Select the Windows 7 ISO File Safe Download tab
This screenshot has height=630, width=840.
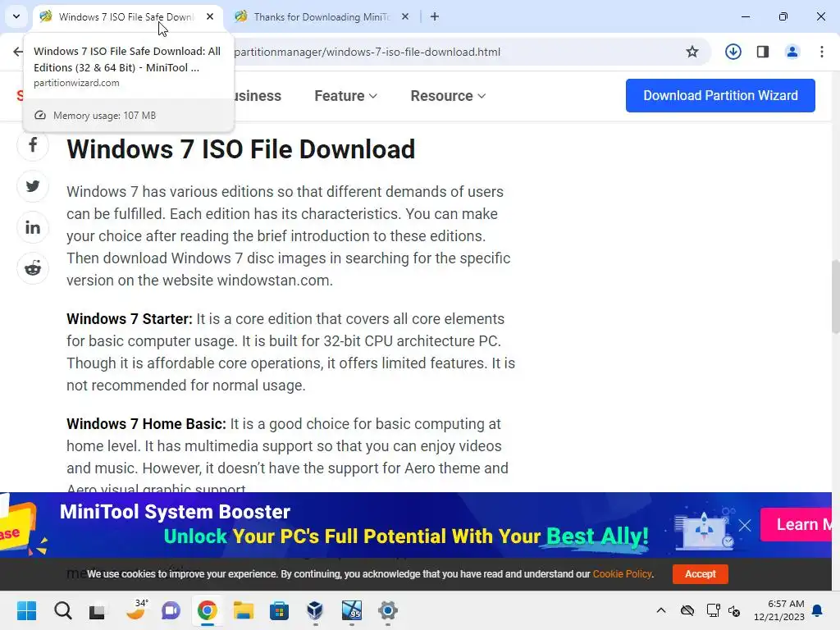[126, 16]
